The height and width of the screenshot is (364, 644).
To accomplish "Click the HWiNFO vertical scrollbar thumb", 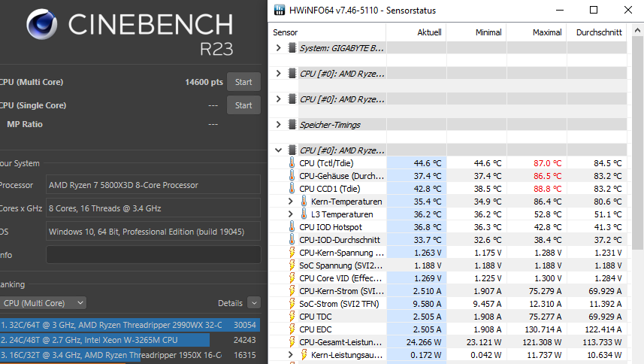I will pos(637,143).
